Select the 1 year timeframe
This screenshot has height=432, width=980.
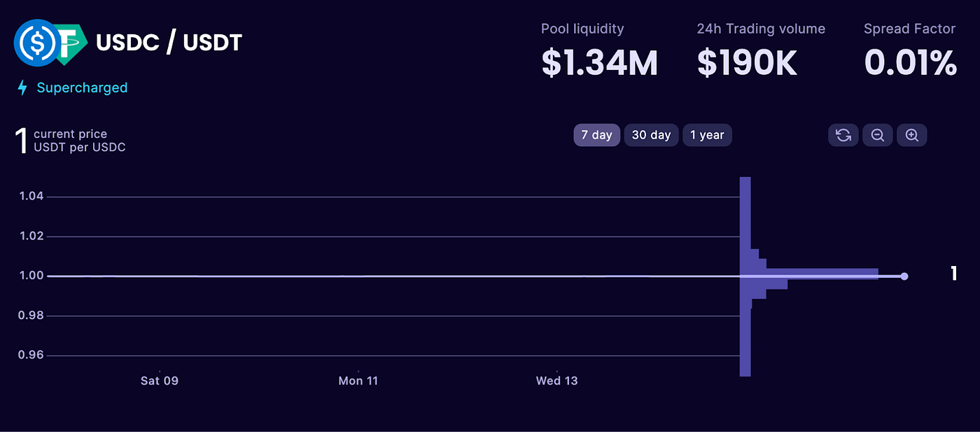pyautogui.click(x=707, y=134)
